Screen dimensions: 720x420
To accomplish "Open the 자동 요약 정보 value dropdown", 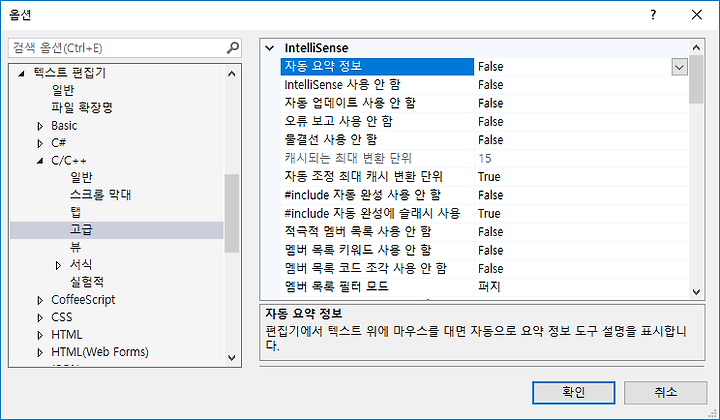I will point(680,67).
